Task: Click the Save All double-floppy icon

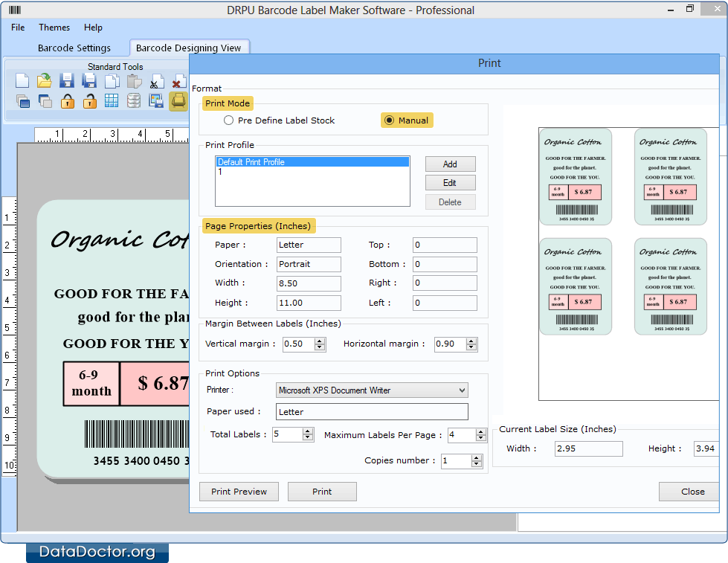Action: (89, 81)
